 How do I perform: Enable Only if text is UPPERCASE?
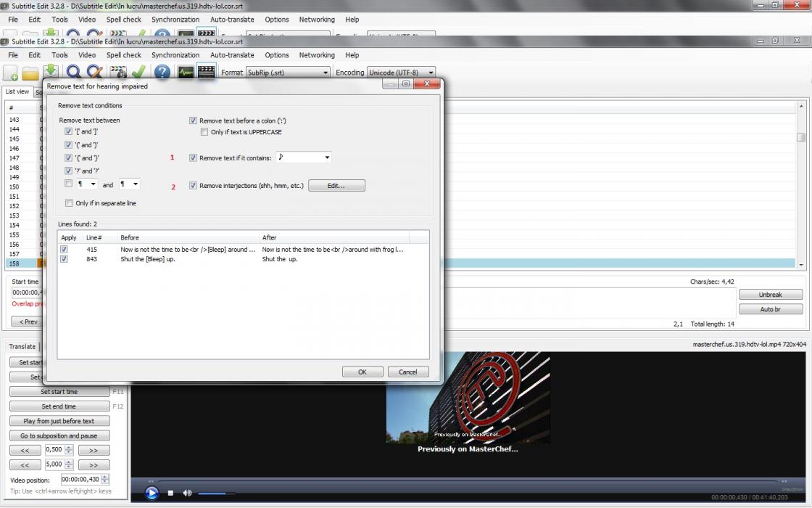point(204,132)
